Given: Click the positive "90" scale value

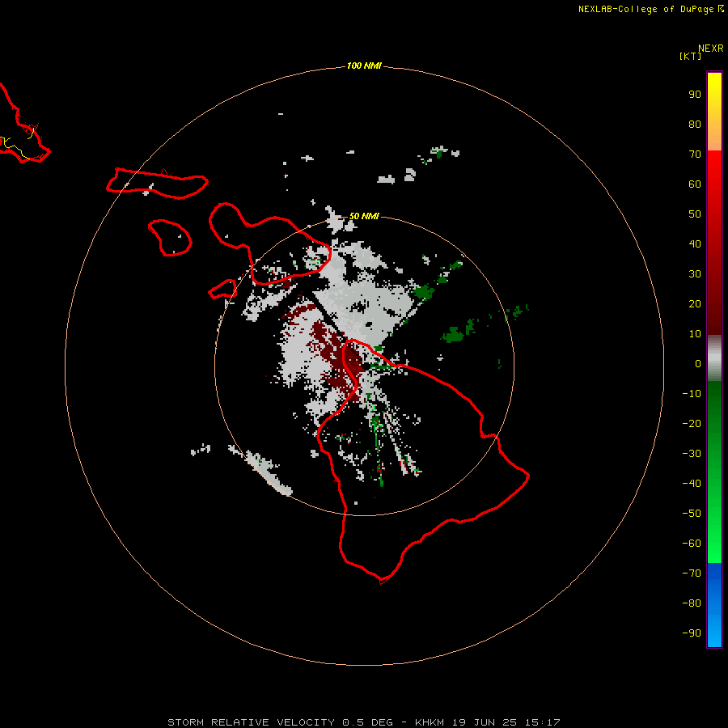Looking at the screenshot, I should pyautogui.click(x=695, y=95).
